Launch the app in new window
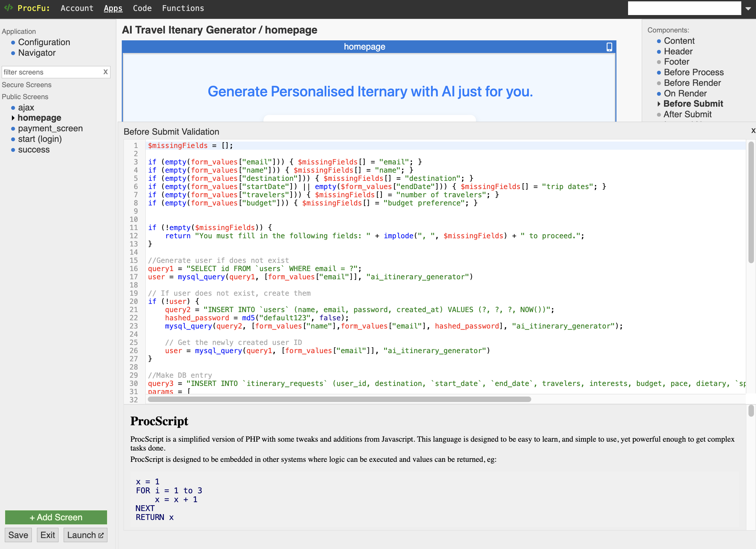 point(86,535)
